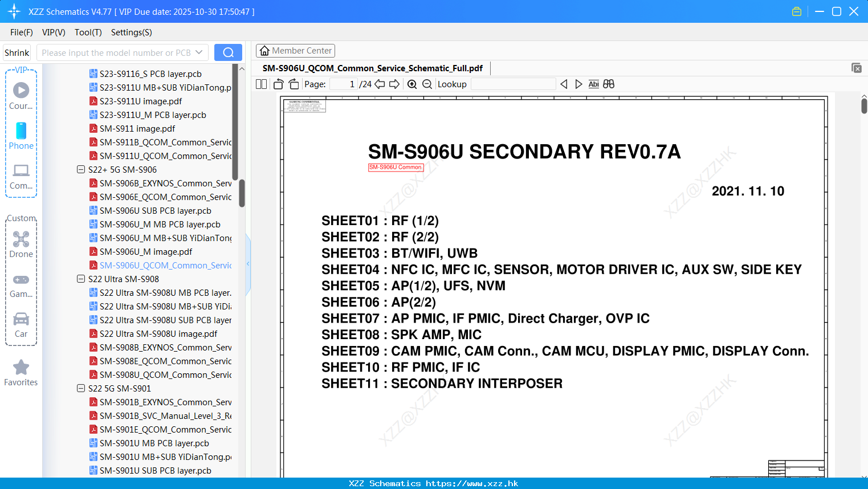Open S23-S9116_S PCB layer.pcb
Image resolution: width=868 pixels, height=489 pixels.
[x=145, y=74]
